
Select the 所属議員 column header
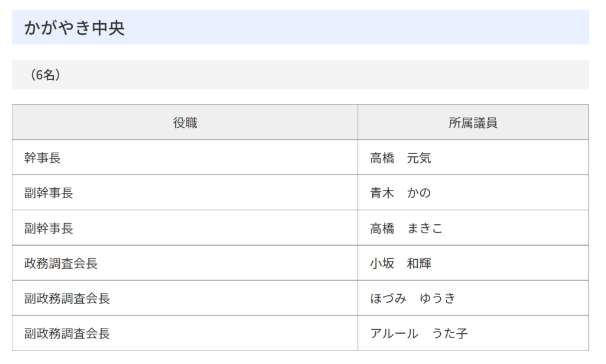pyautogui.click(x=473, y=122)
